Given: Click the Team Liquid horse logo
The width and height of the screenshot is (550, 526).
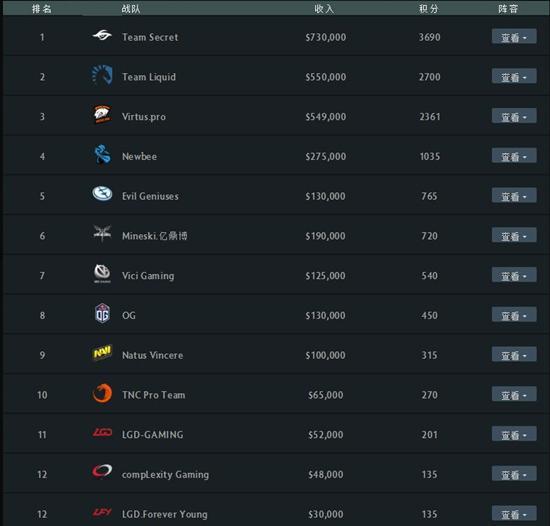Looking at the screenshot, I should [x=102, y=75].
